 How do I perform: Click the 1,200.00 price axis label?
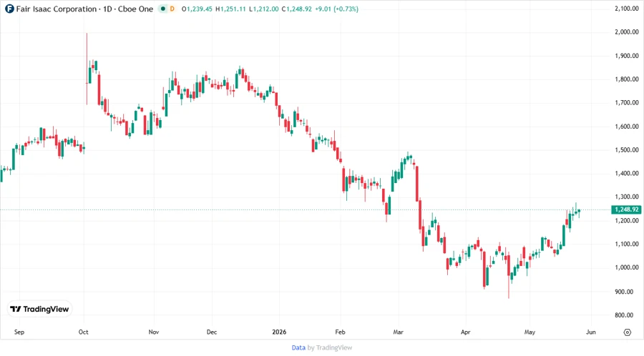627,221
